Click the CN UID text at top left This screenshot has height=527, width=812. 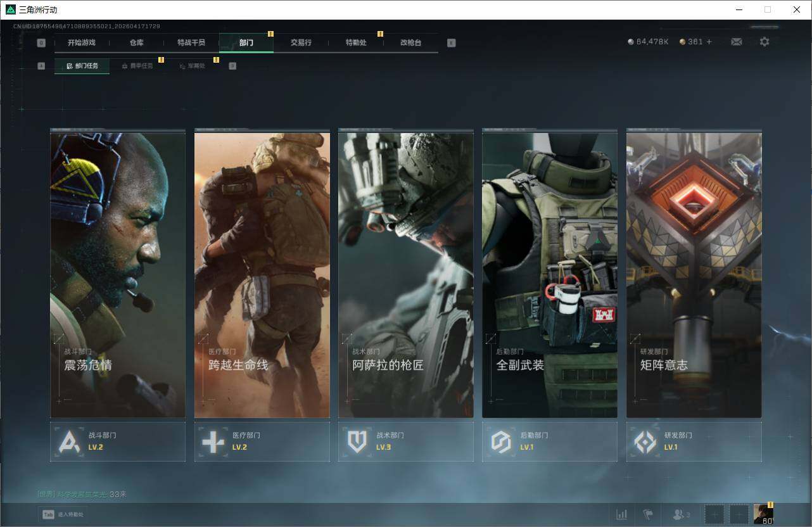click(87, 27)
